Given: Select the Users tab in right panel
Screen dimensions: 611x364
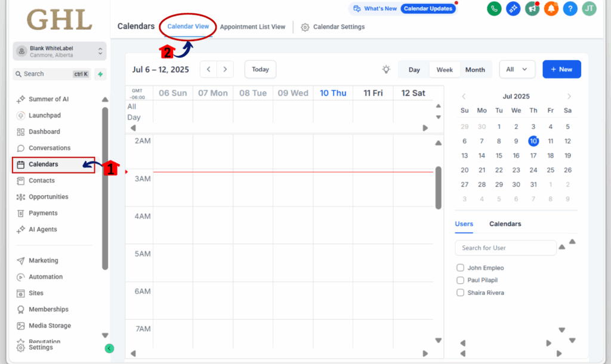Looking at the screenshot, I should pos(464,224).
